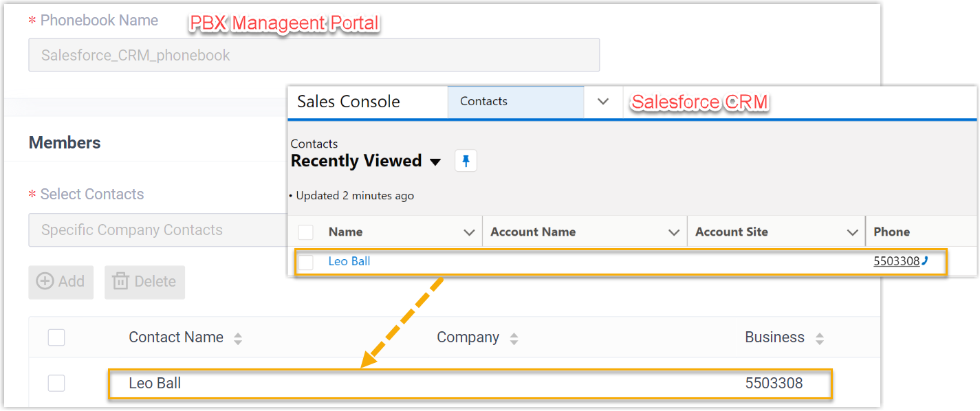The width and height of the screenshot is (980, 411).
Task: Expand the Account Name column menu chevron
Action: pyautogui.click(x=674, y=233)
